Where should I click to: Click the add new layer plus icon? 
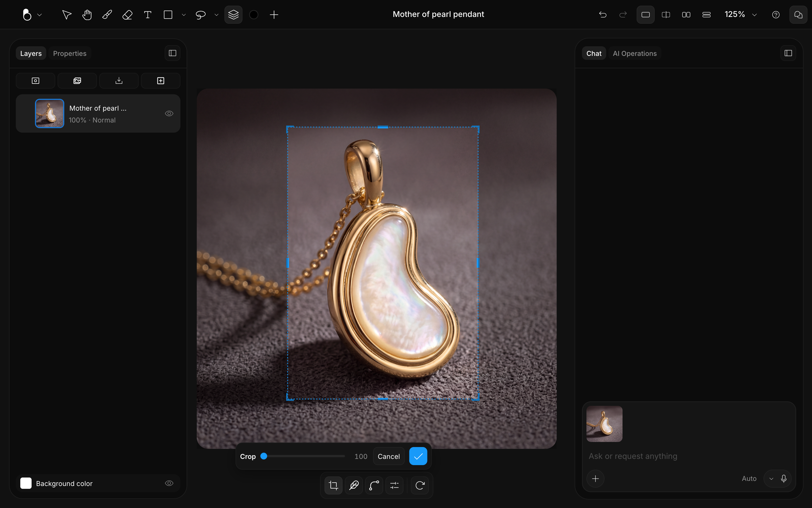(x=161, y=81)
